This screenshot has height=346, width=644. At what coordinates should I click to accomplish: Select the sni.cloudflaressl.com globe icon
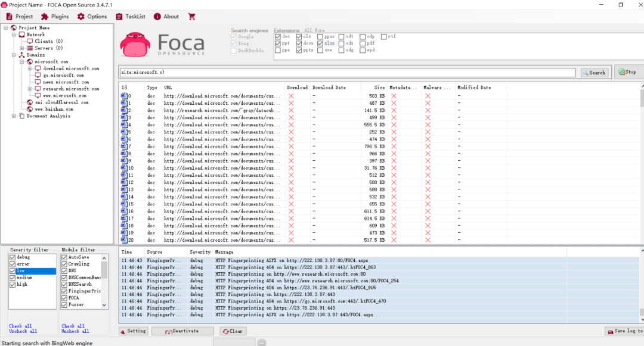[30, 102]
